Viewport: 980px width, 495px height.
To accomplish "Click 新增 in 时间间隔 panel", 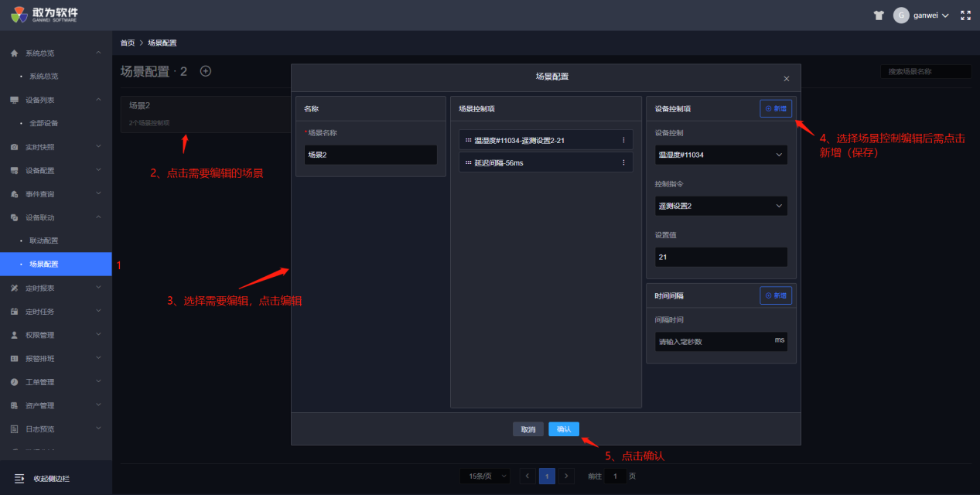I will [x=776, y=295].
